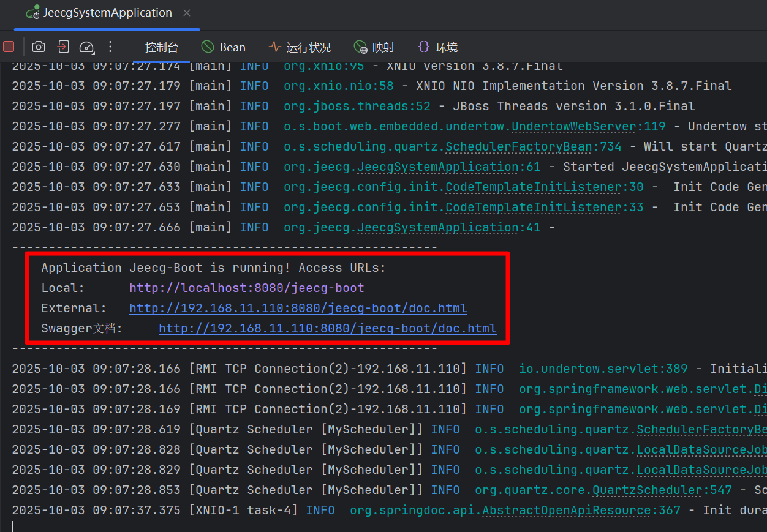Open CodeTemplateInitListener:33 source link

coord(545,208)
